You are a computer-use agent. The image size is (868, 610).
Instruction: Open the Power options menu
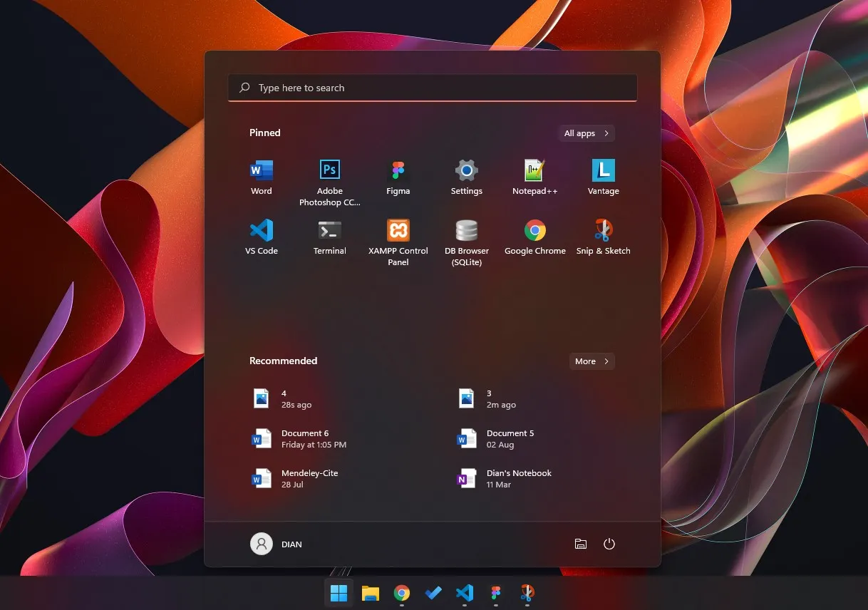[x=609, y=544]
